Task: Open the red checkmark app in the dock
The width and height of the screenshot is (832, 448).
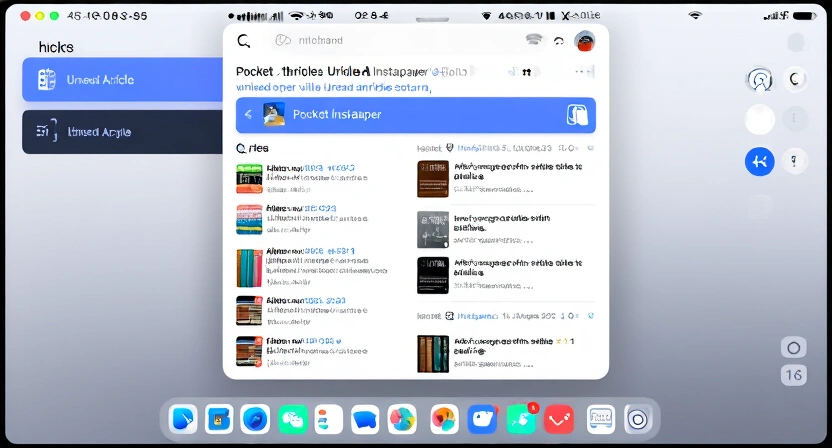Action: (559, 419)
